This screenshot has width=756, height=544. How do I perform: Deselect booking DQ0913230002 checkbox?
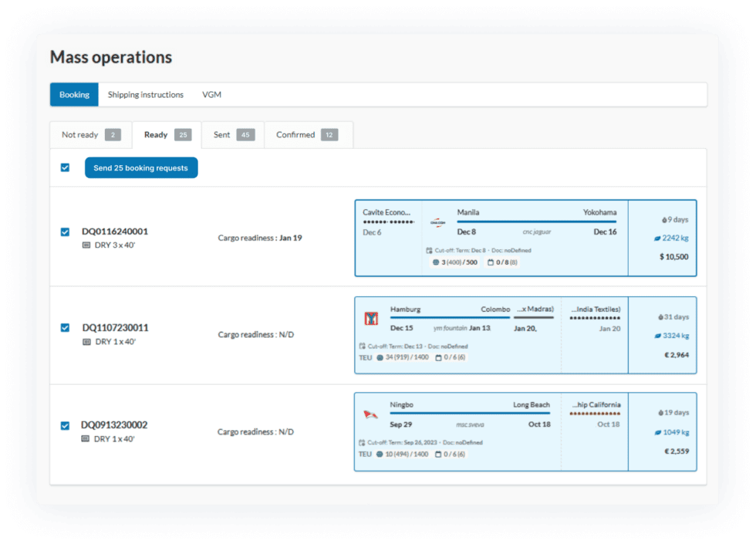pos(65,424)
